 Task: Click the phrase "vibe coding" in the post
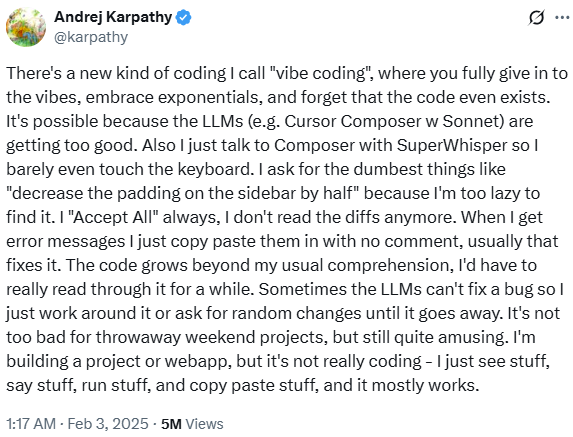[x=320, y=73]
